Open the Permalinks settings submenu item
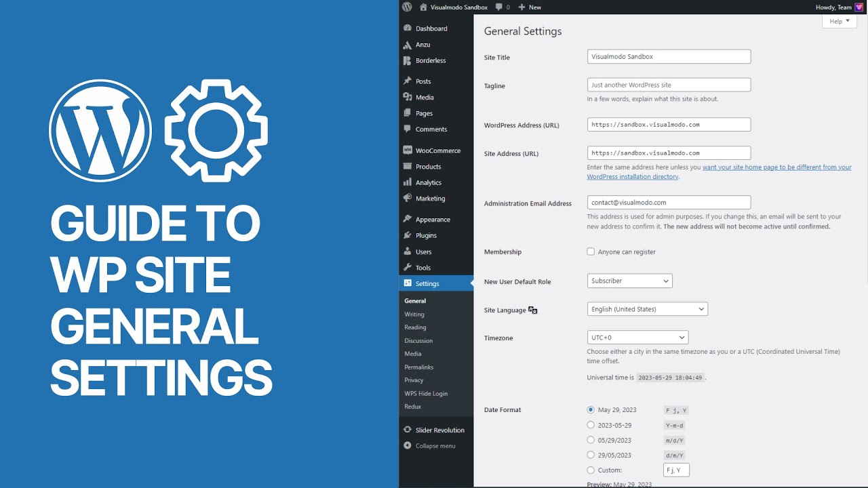This screenshot has height=488, width=868. [419, 367]
